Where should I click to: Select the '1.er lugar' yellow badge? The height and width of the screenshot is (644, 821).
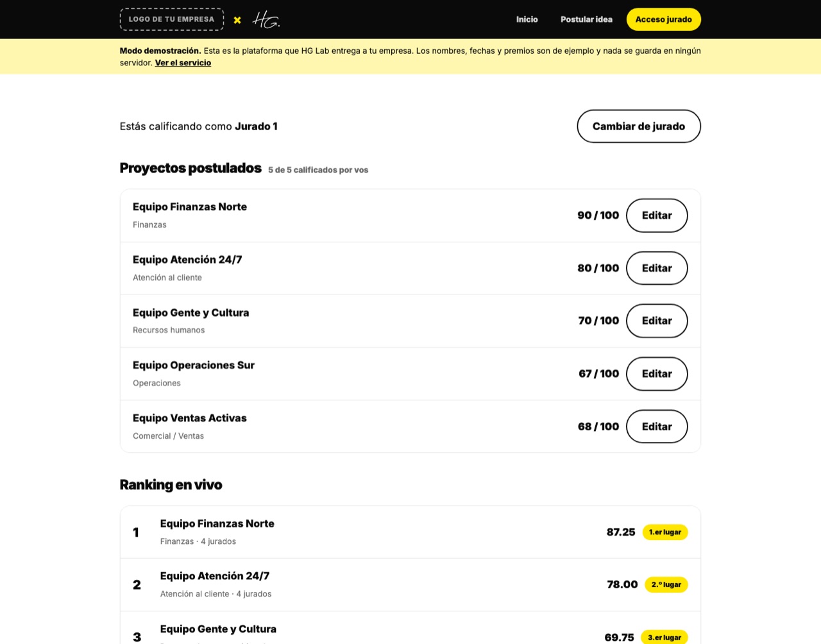pyautogui.click(x=665, y=532)
